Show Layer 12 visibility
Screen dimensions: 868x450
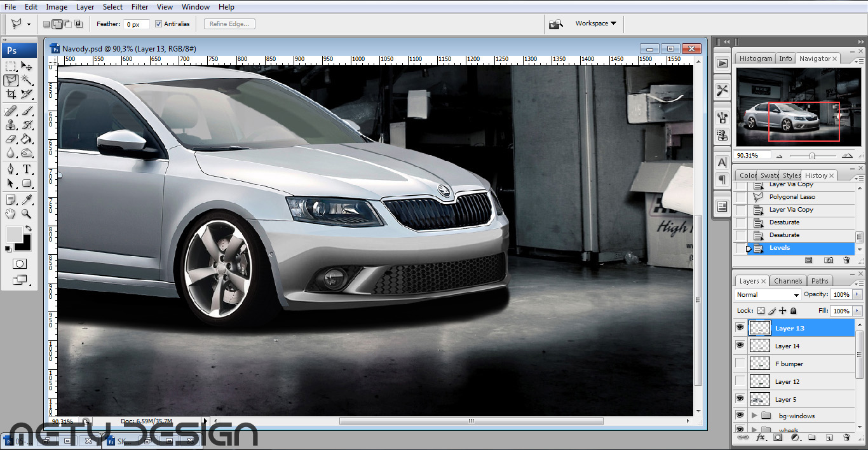740,381
